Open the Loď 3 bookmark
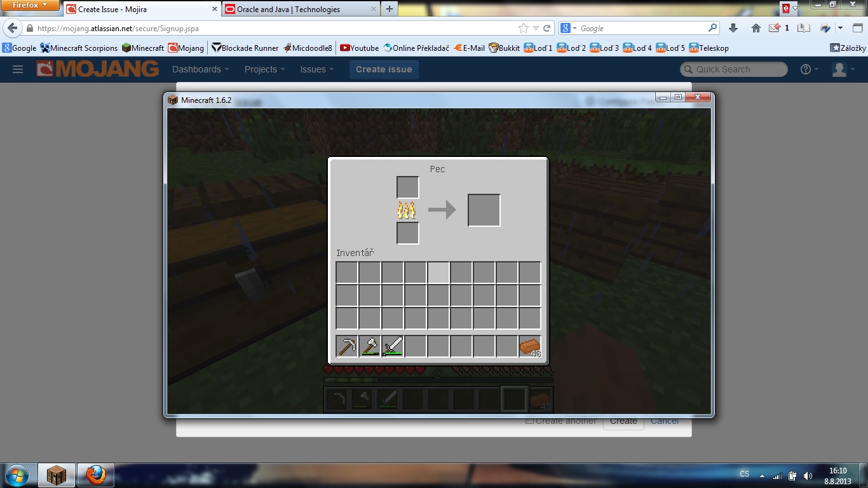This screenshot has width=868, height=488. (604, 48)
